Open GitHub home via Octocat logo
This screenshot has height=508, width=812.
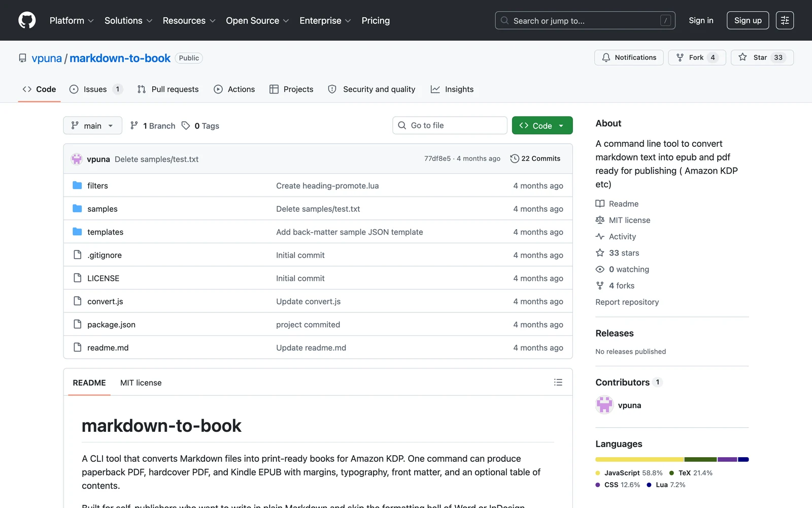tap(27, 20)
